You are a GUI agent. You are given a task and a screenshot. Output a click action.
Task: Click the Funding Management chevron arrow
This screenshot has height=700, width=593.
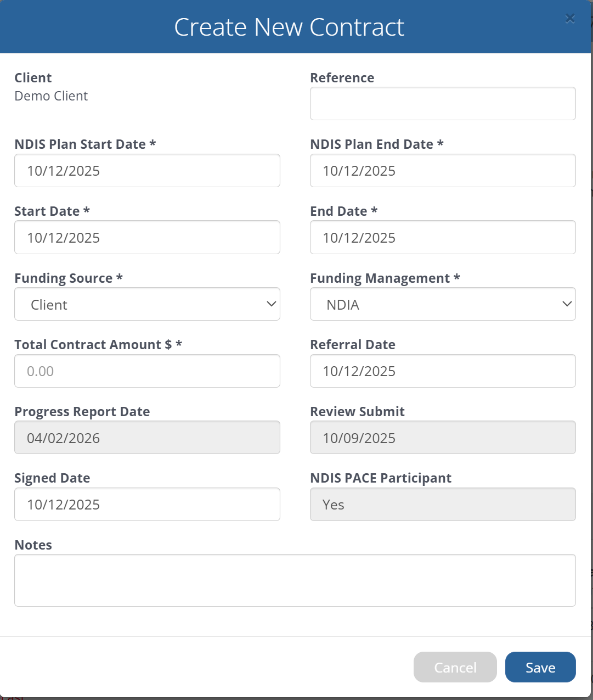point(567,304)
